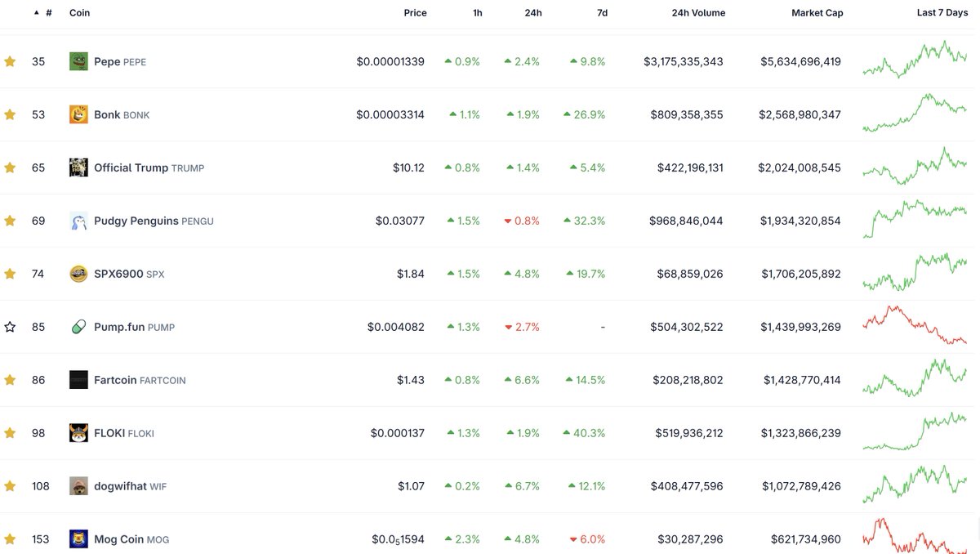This screenshot has height=554, width=980.
Task: Click Pepe price $0.00001339
Action: (x=390, y=61)
